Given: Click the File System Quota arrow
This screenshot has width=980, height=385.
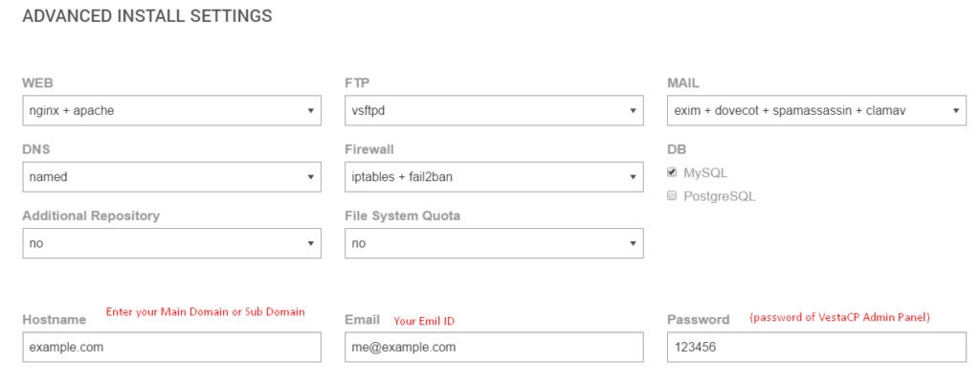Looking at the screenshot, I should pyautogui.click(x=634, y=244).
